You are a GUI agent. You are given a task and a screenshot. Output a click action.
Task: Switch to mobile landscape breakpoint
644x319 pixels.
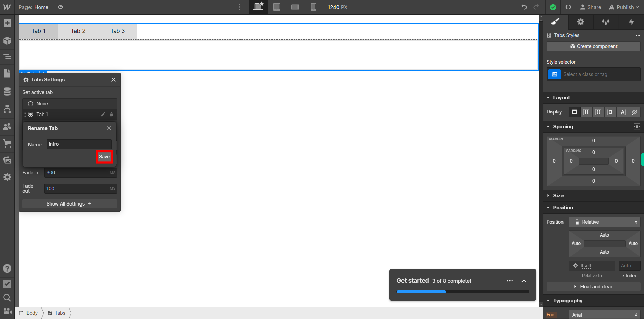(295, 7)
